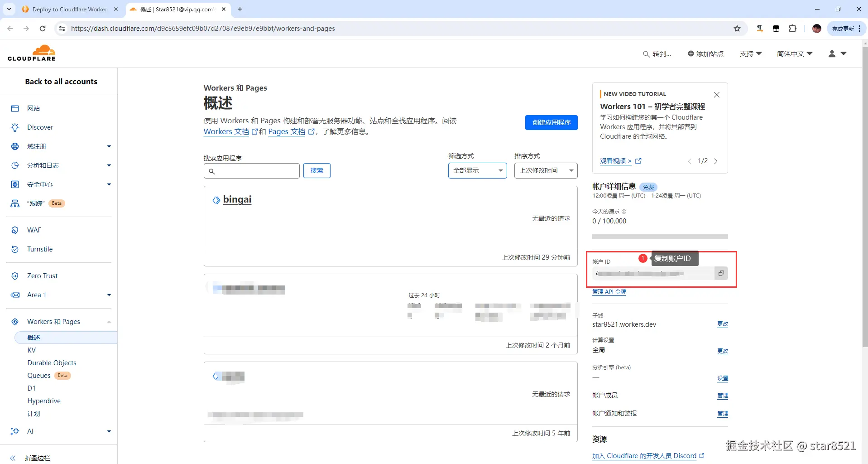Viewport: 868px width, 464px height.
Task: Go back with the browser back arrow
Action: [10, 29]
